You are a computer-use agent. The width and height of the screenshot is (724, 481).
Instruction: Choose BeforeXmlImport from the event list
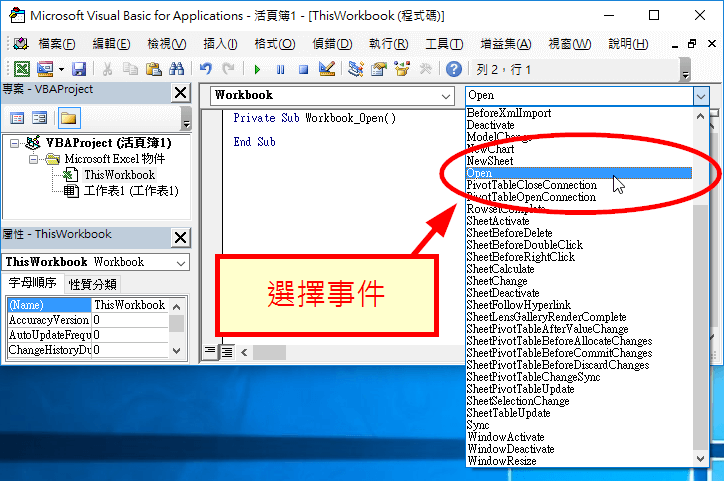[x=508, y=113]
